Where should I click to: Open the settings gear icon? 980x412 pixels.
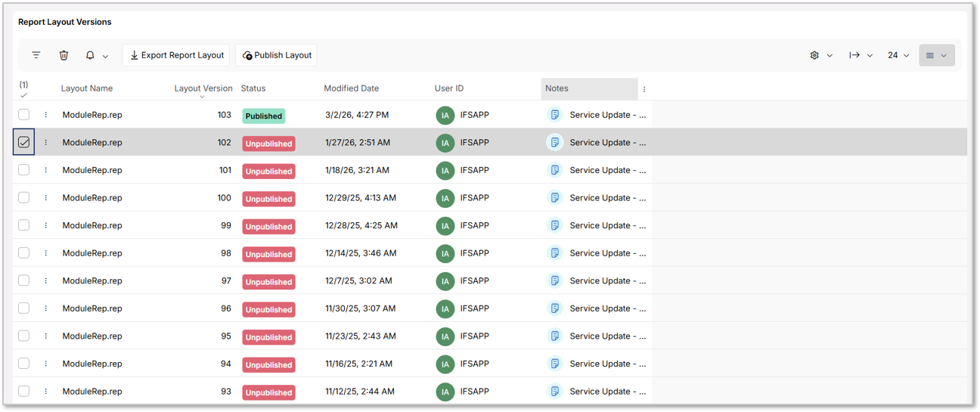click(x=814, y=55)
